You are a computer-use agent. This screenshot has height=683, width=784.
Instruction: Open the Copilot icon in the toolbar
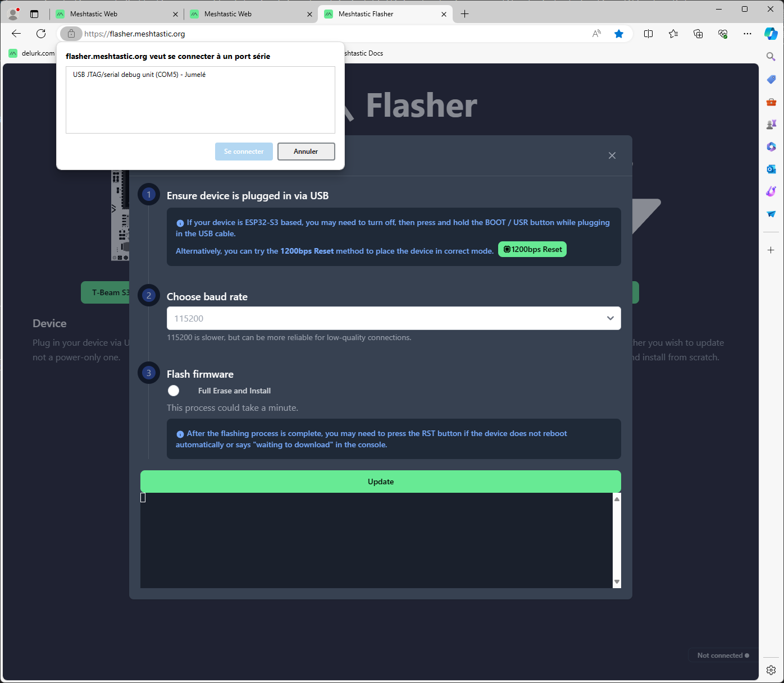tap(771, 34)
